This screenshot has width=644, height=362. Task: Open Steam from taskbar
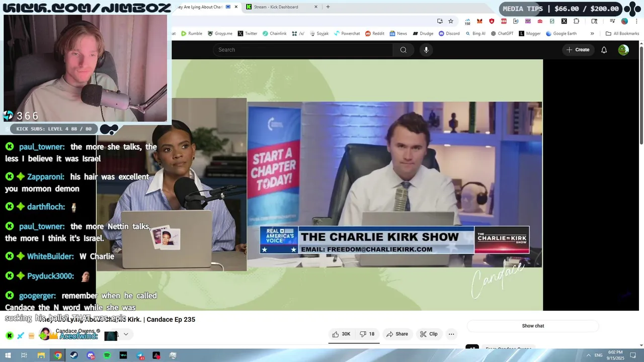[x=74, y=355]
